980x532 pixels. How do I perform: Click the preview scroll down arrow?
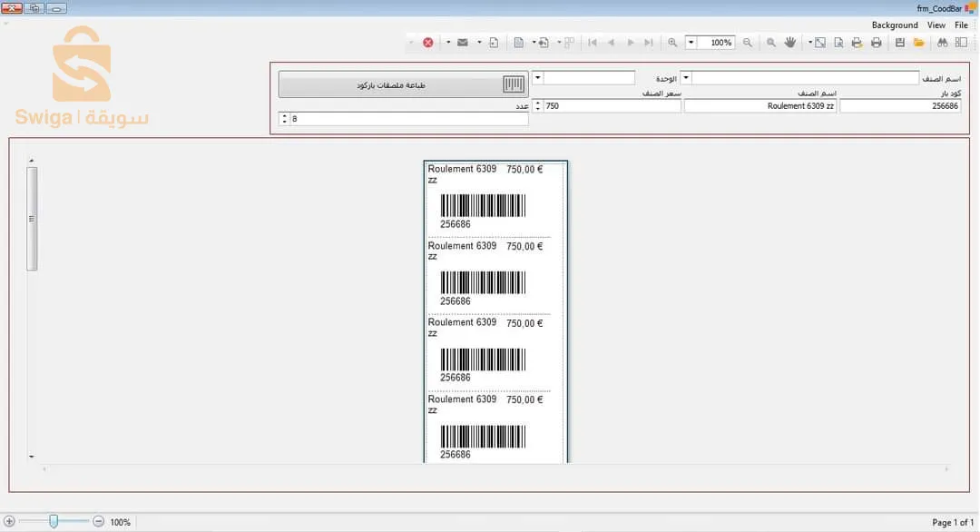pos(31,457)
